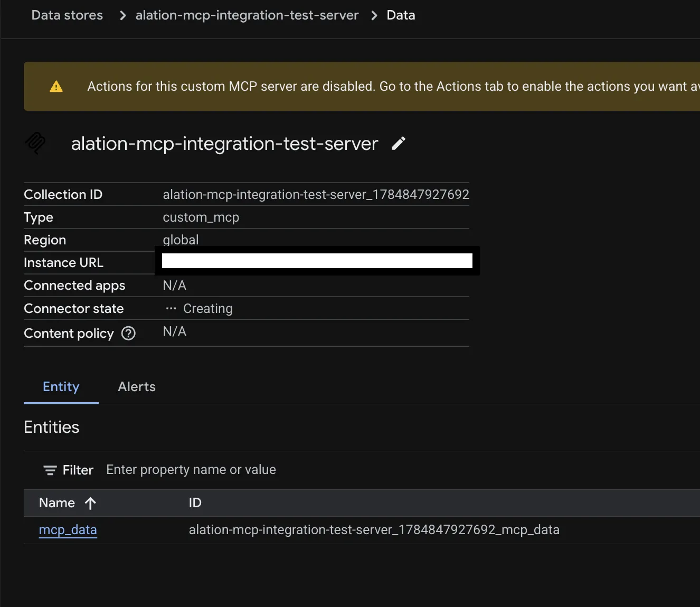
Task: Click the Region label
Action: [x=45, y=240]
